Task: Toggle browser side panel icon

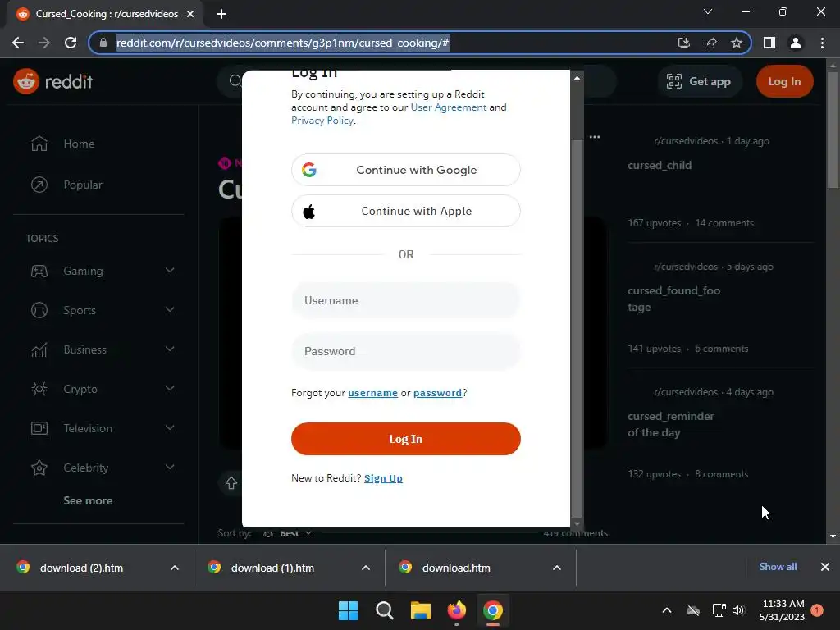Action: [769, 43]
